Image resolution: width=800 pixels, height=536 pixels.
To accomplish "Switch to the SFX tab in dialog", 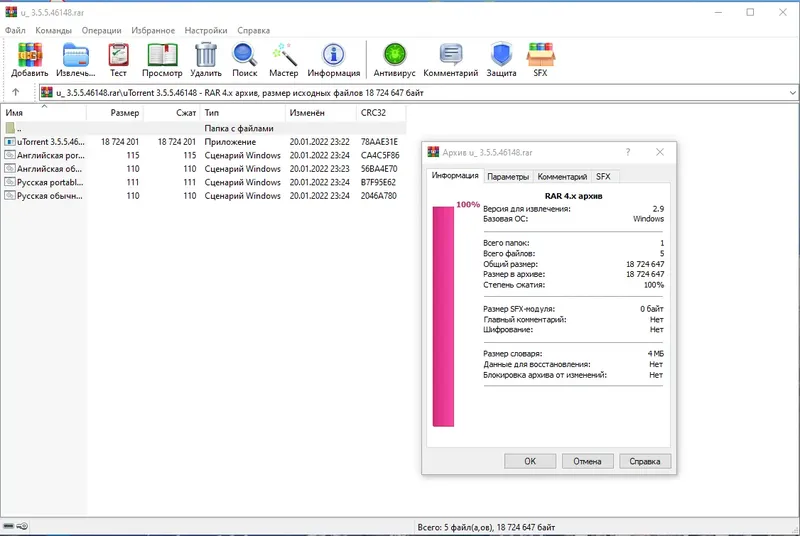I will pos(603,176).
